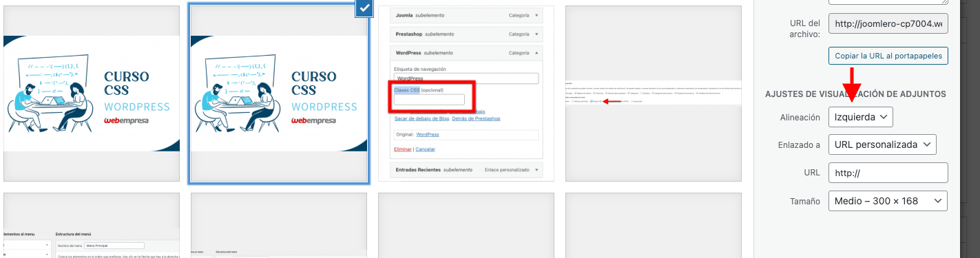Copy the file URL with Copiar la URL al portapapeles

888,56
